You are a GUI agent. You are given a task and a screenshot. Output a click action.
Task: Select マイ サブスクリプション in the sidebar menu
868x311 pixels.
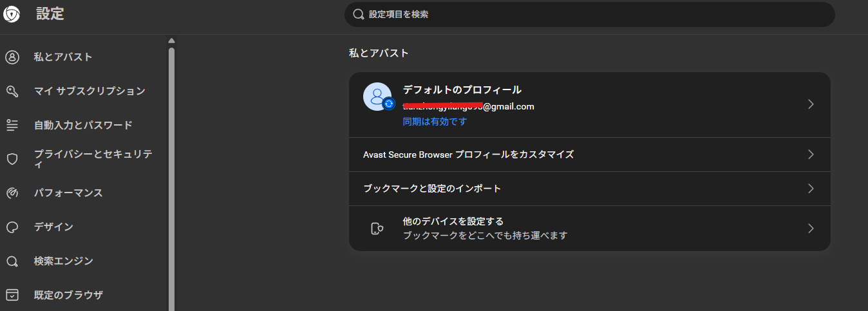point(90,91)
